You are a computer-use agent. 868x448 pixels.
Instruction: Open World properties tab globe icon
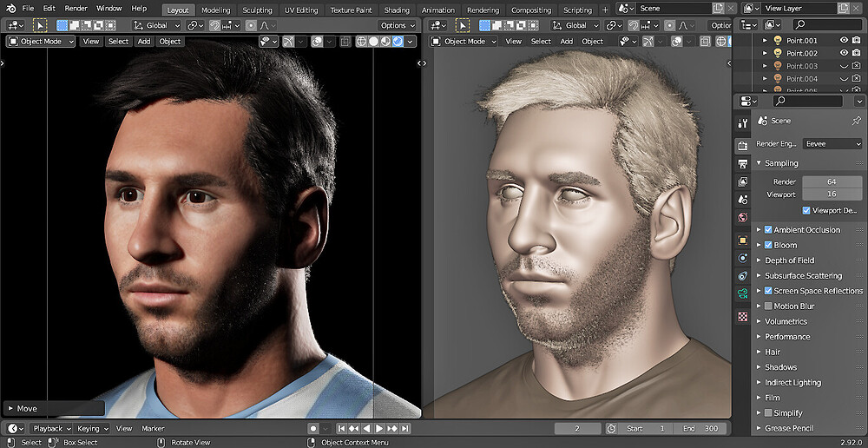point(743,217)
